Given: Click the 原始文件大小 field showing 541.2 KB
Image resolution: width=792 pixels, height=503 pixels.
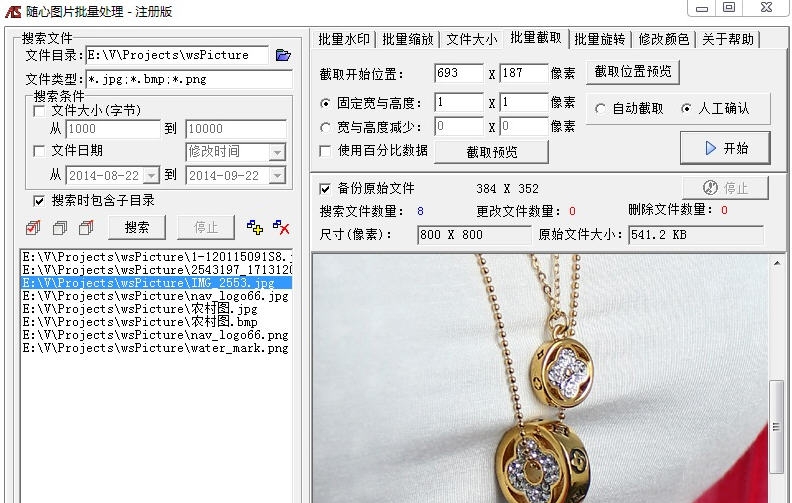Looking at the screenshot, I should click(696, 235).
